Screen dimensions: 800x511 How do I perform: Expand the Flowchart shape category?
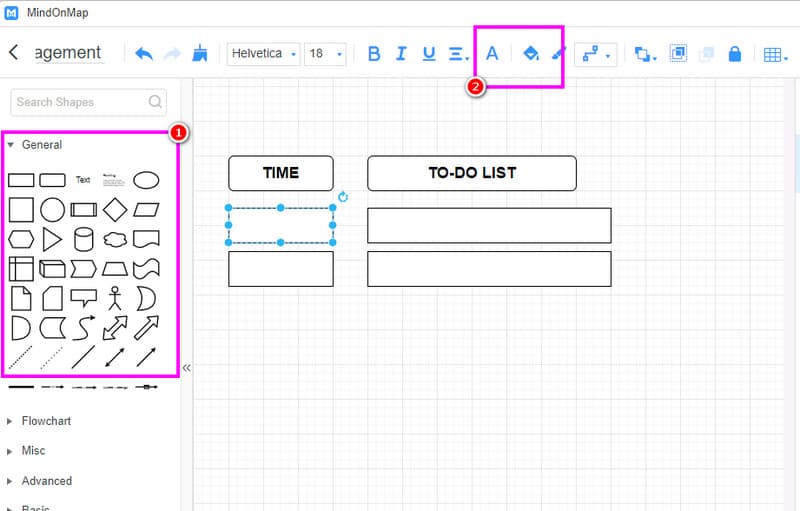coord(46,421)
